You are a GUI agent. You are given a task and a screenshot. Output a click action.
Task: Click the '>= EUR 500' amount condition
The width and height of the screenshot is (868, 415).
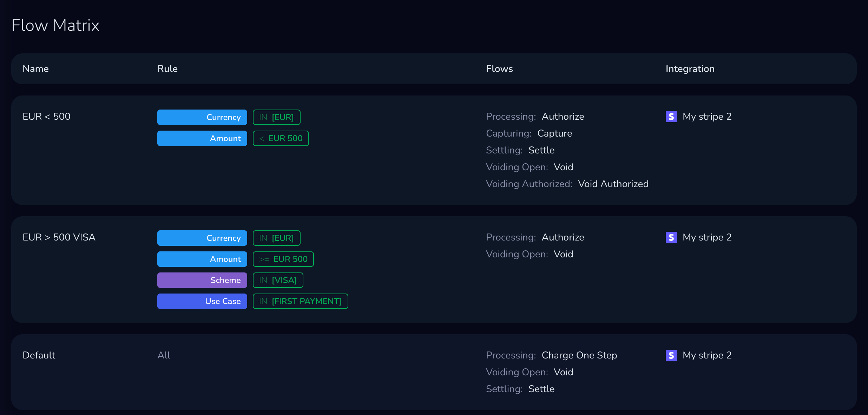point(283,259)
